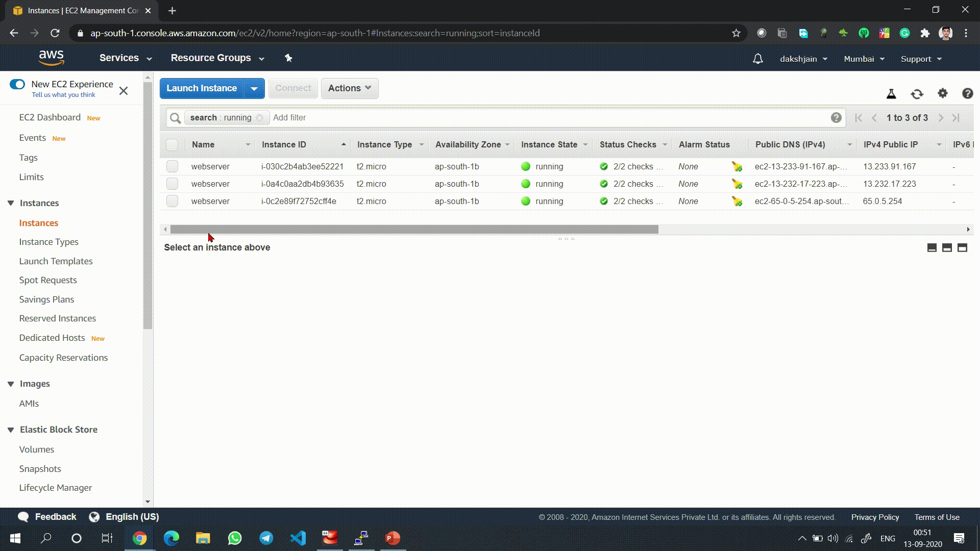Image resolution: width=980 pixels, height=551 pixels.
Task: Change language via English (US)
Action: (124, 517)
